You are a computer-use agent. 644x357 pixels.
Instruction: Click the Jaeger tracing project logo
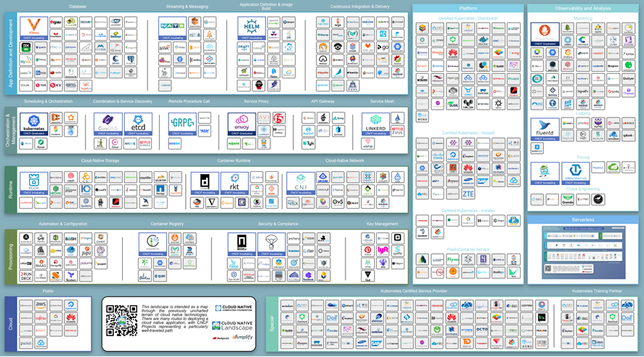pyautogui.click(x=545, y=173)
